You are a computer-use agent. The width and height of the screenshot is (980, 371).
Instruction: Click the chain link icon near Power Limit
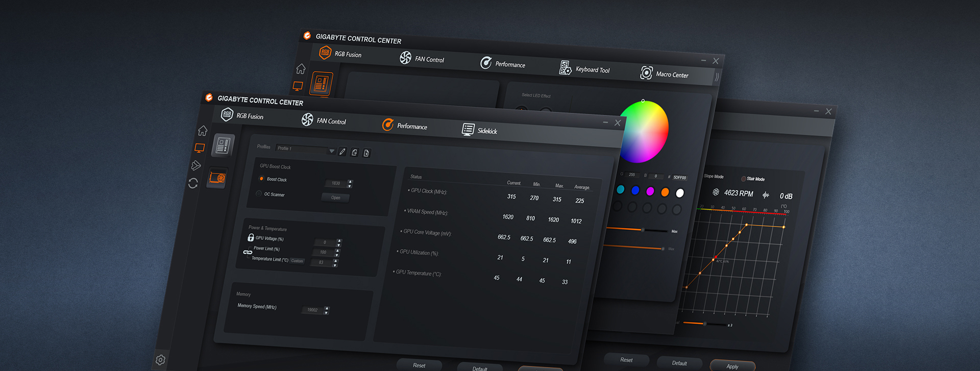click(248, 252)
